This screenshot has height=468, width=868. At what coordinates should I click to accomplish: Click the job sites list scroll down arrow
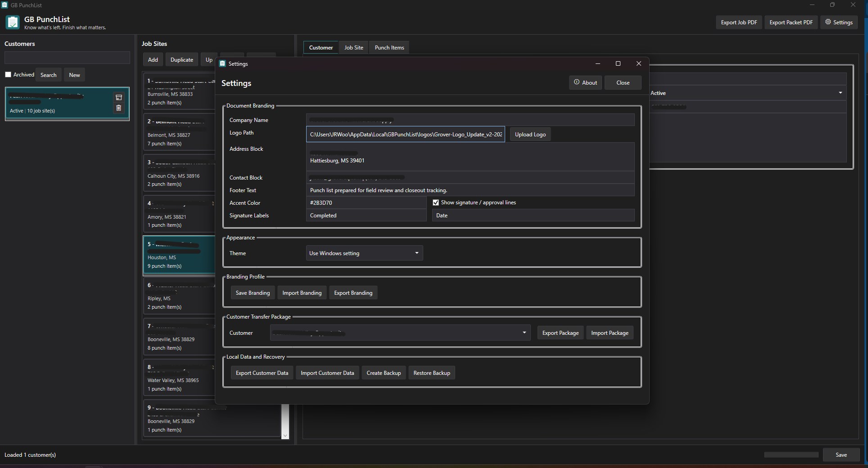[285, 436]
